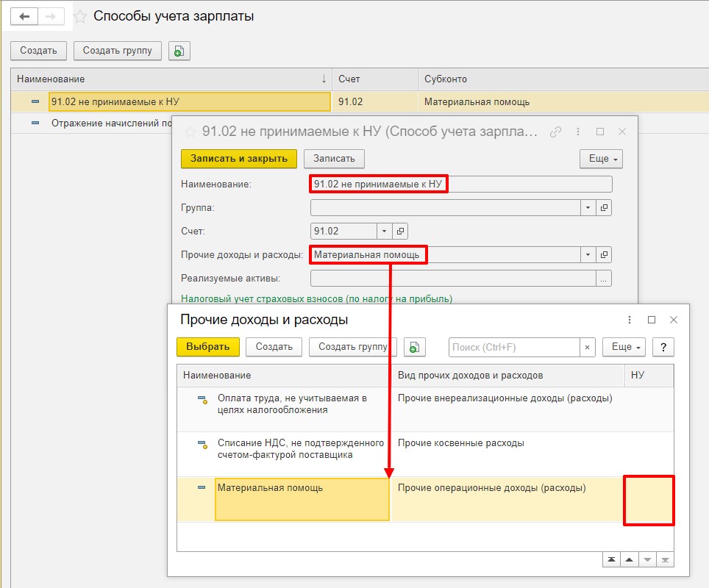
Task: Click the Вид прочих доходов и расходов header
Action: pos(508,375)
